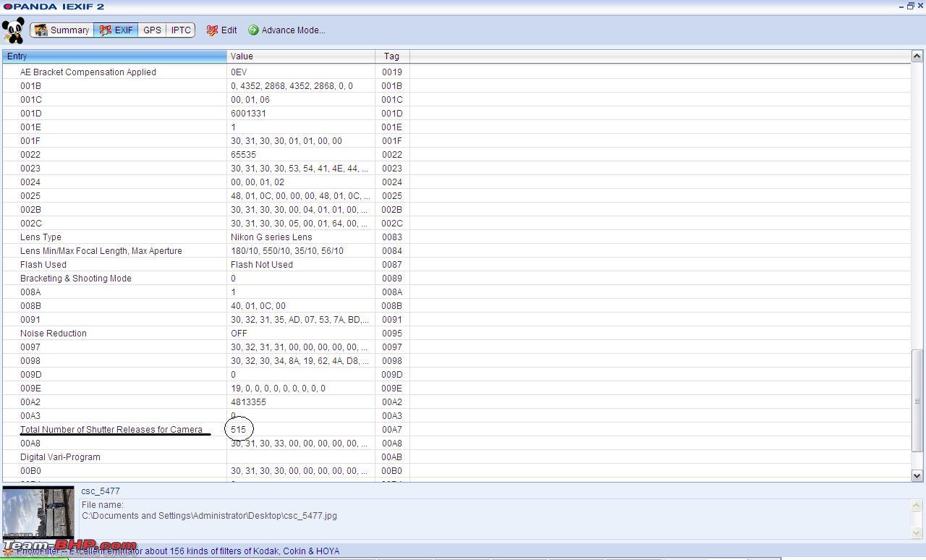The height and width of the screenshot is (560, 926).
Task: Select the AE Bracket Compensation Applied row
Action: pos(456,72)
